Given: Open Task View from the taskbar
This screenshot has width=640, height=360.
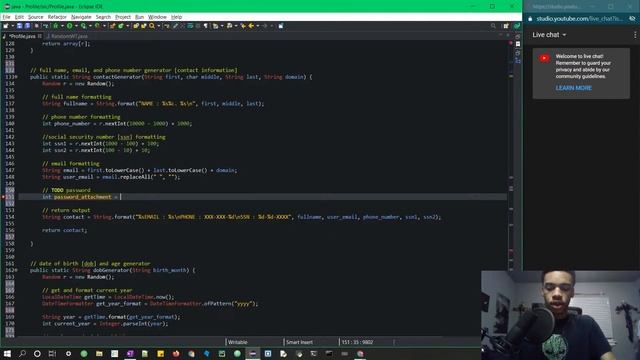Looking at the screenshot, I should pyautogui.click(x=52, y=354).
